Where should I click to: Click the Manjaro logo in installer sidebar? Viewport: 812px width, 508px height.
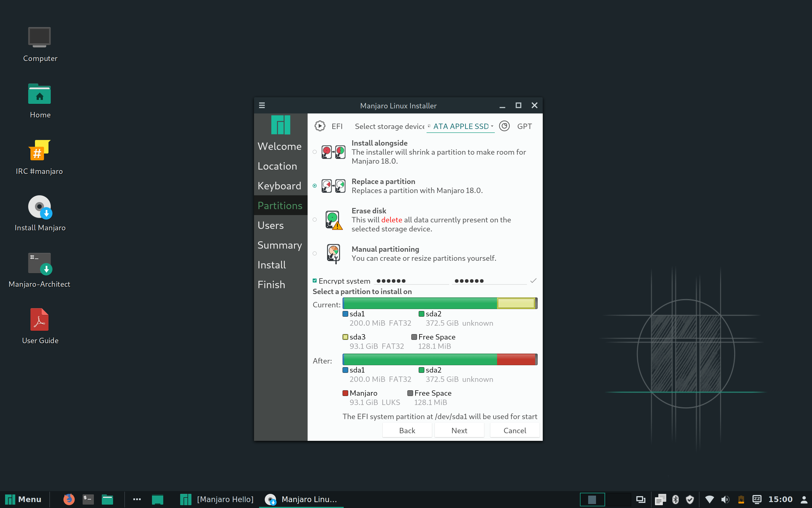point(281,125)
